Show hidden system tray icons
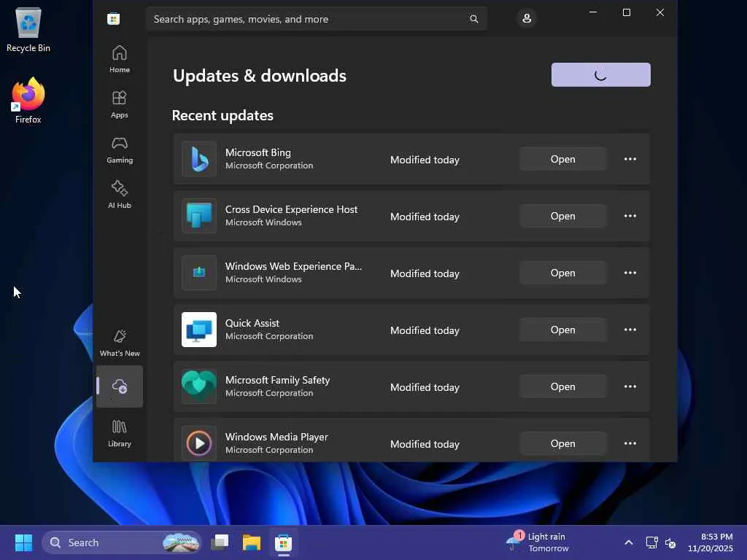Image resolution: width=747 pixels, height=560 pixels. 629,542
